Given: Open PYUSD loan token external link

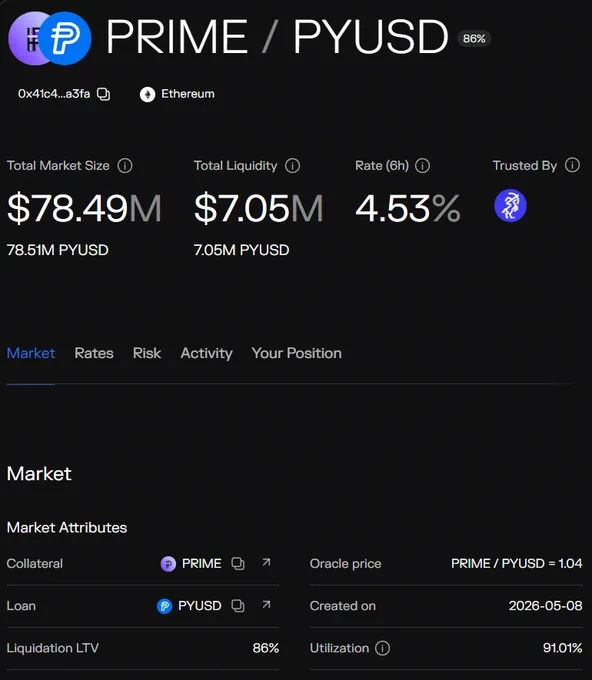Looking at the screenshot, I should pos(266,605).
